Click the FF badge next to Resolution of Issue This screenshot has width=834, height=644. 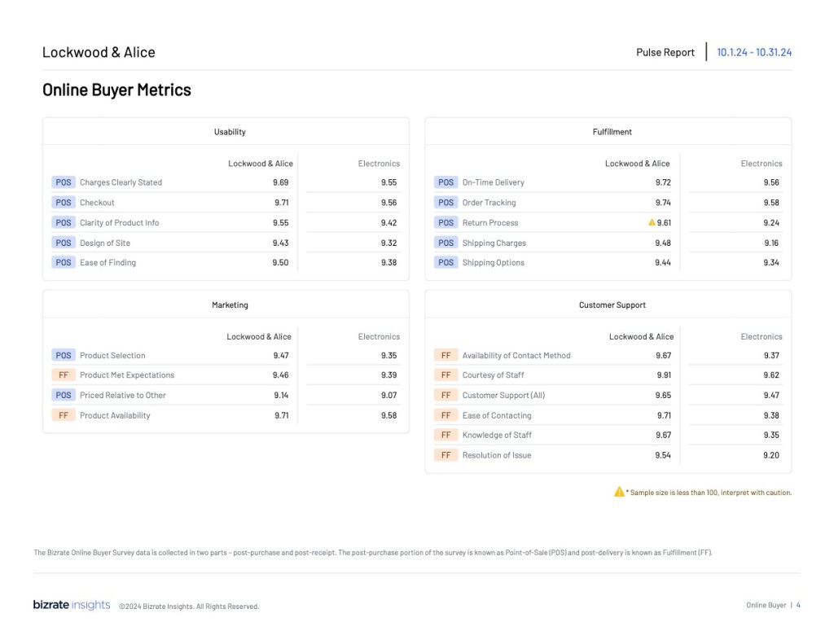[x=446, y=455]
